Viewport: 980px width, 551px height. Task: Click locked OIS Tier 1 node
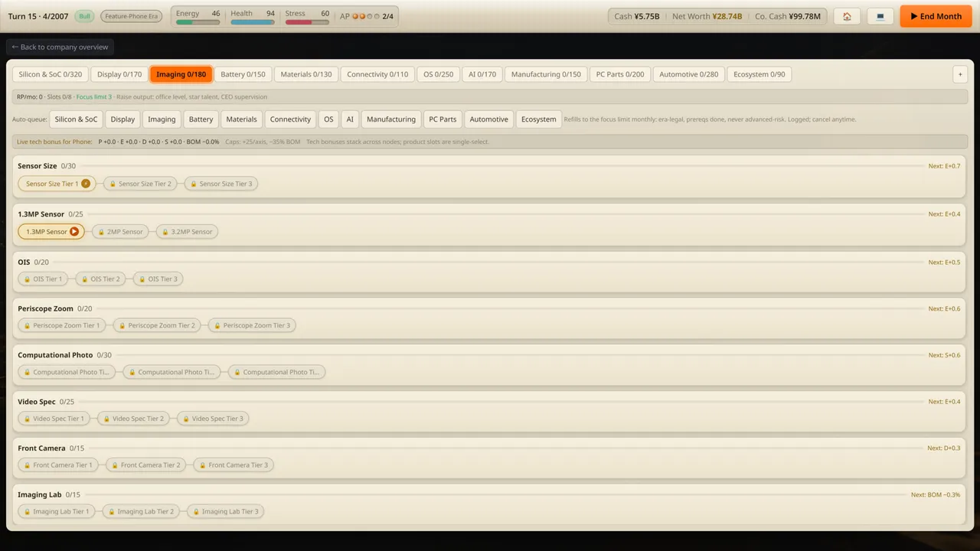point(43,279)
